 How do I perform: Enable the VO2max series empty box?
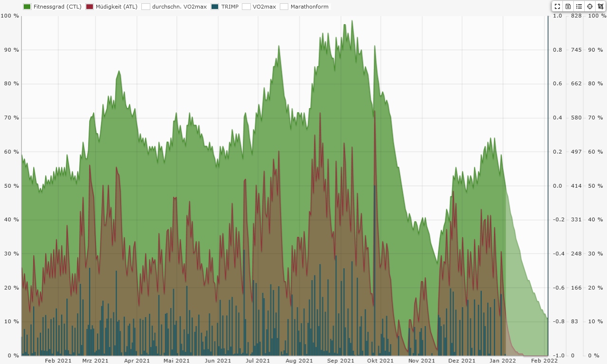coord(246,7)
